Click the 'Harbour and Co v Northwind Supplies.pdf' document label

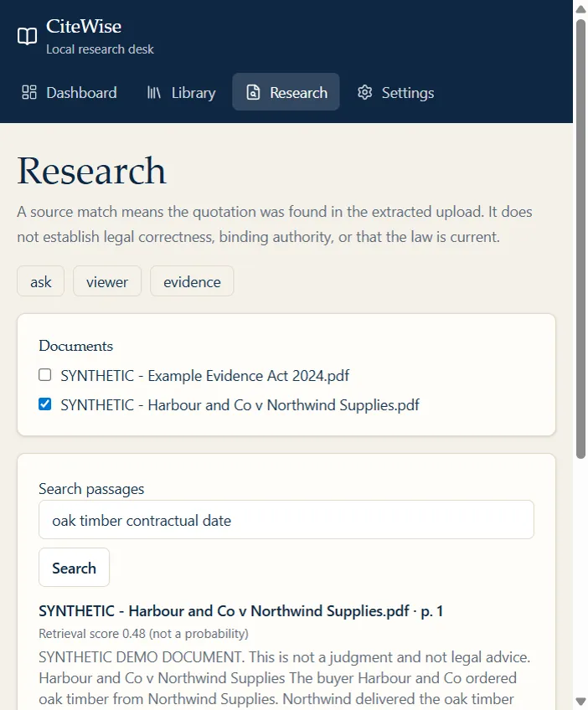(240, 404)
